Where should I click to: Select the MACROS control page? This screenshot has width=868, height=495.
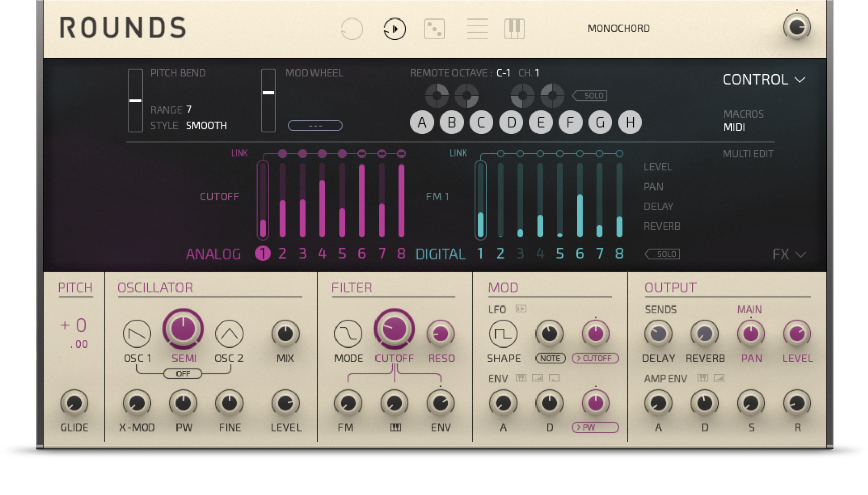743,114
